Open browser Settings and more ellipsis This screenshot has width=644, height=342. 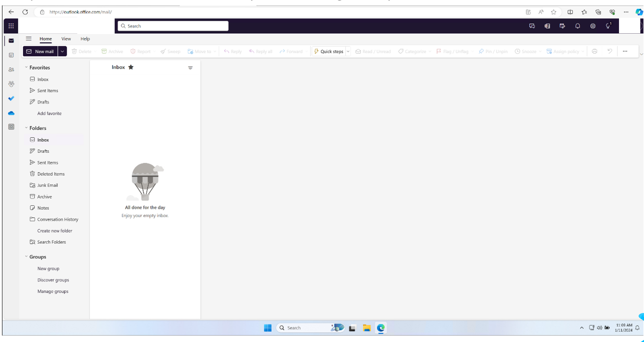626,12
